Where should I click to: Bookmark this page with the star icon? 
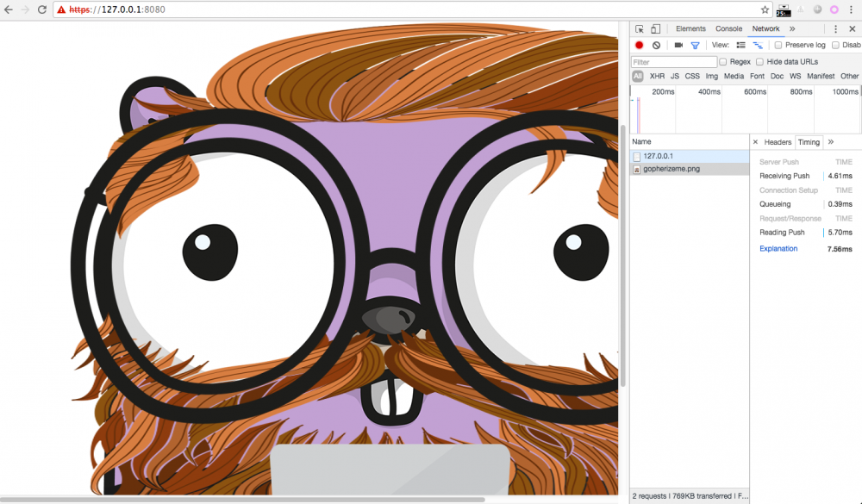pyautogui.click(x=765, y=9)
